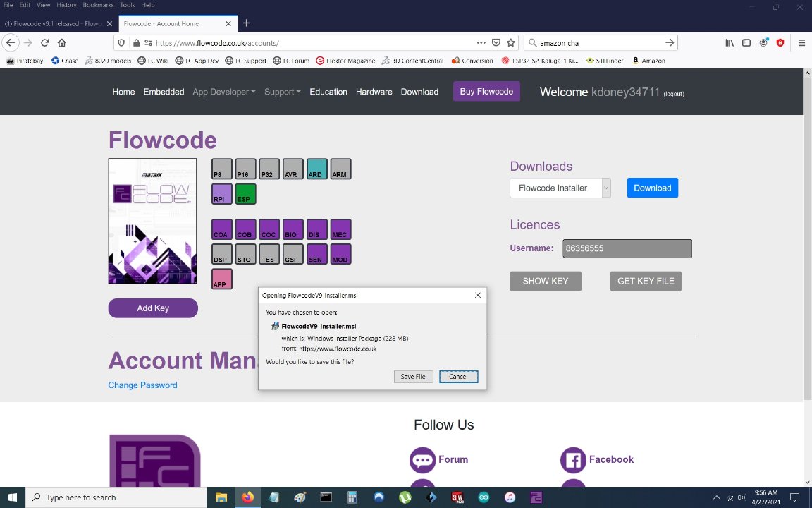Image resolution: width=812 pixels, height=508 pixels.
Task: Open Firefox hamburger menu
Action: click(x=801, y=42)
